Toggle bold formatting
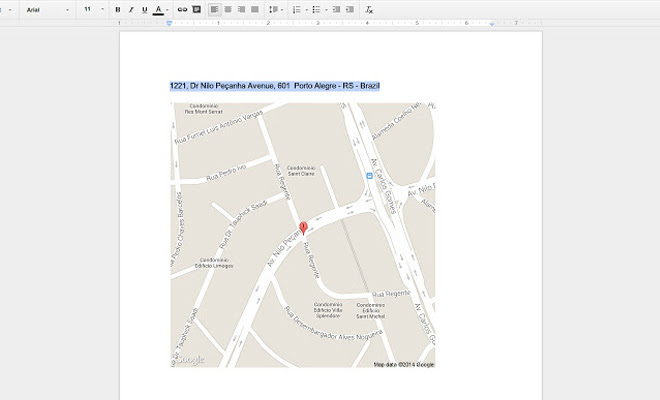This screenshot has width=660, height=400. click(118, 9)
